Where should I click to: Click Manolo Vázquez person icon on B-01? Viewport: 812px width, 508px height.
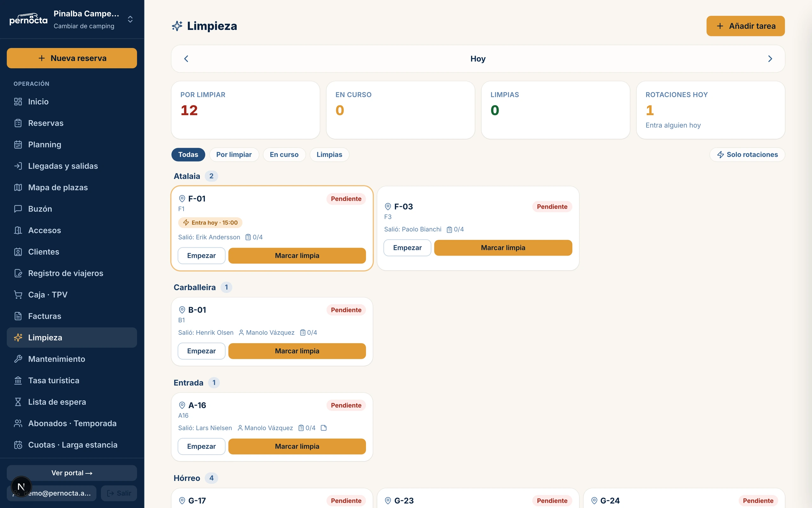(x=241, y=333)
